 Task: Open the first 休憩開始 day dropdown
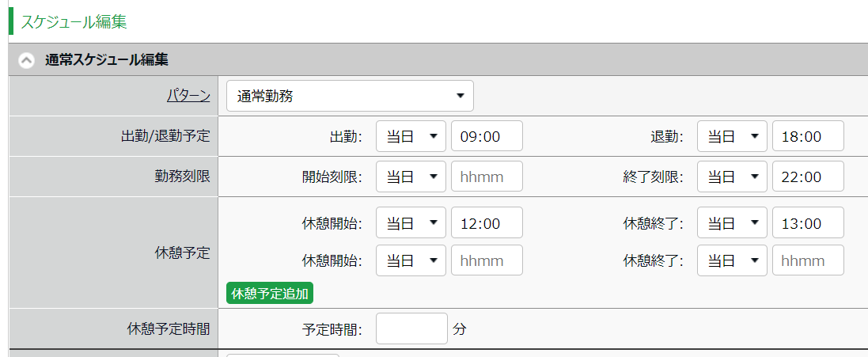pyautogui.click(x=411, y=222)
